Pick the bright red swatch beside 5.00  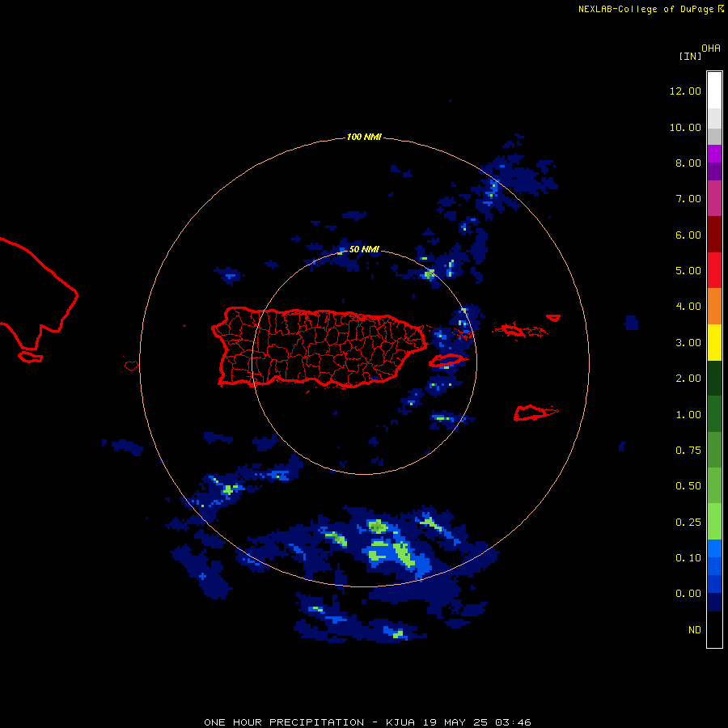pos(714,270)
